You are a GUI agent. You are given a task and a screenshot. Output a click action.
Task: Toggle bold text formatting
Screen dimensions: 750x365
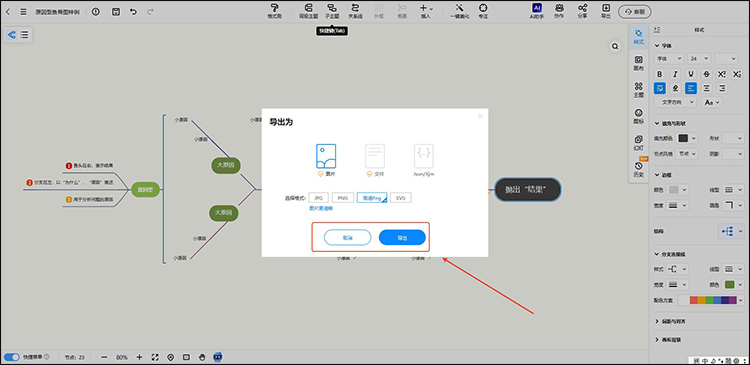[660, 74]
